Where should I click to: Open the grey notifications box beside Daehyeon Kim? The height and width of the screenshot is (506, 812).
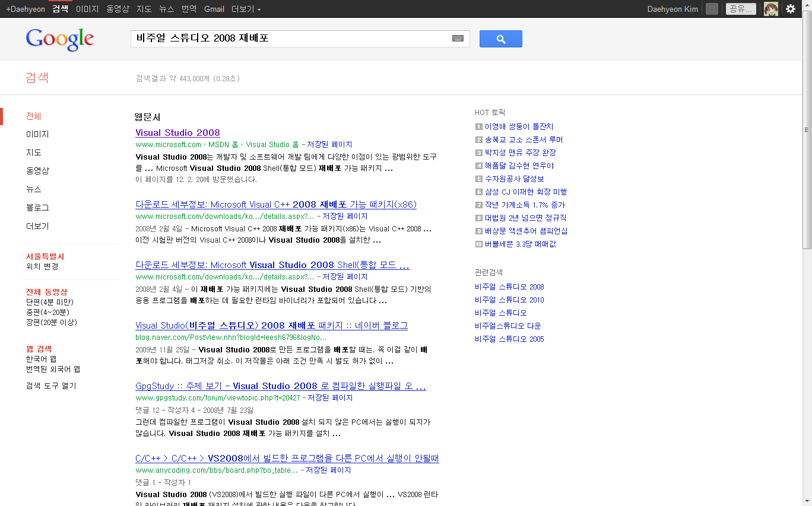pos(712,9)
